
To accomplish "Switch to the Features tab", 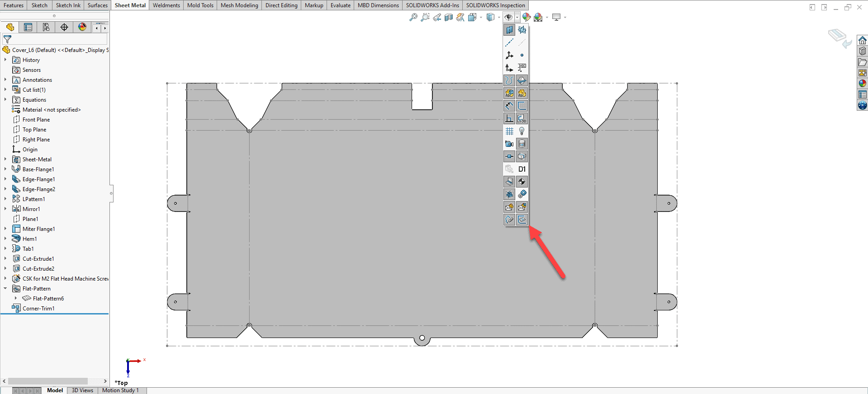I will [x=14, y=5].
